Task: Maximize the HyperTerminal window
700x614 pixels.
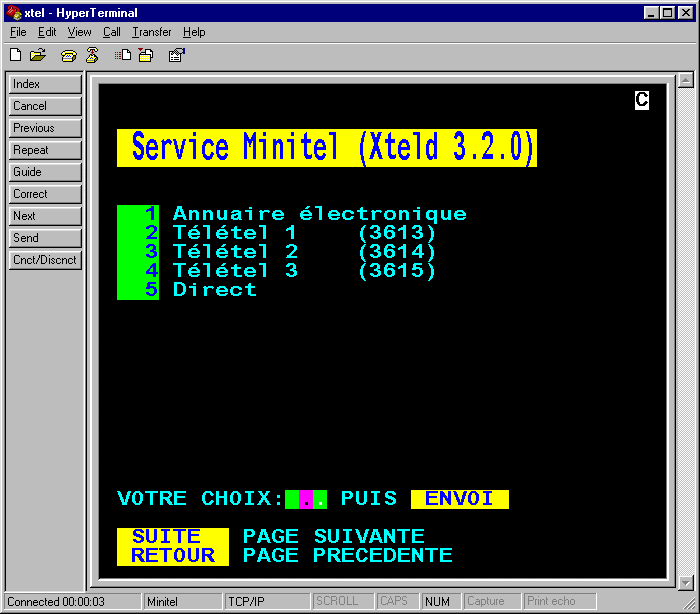Action: click(x=667, y=13)
